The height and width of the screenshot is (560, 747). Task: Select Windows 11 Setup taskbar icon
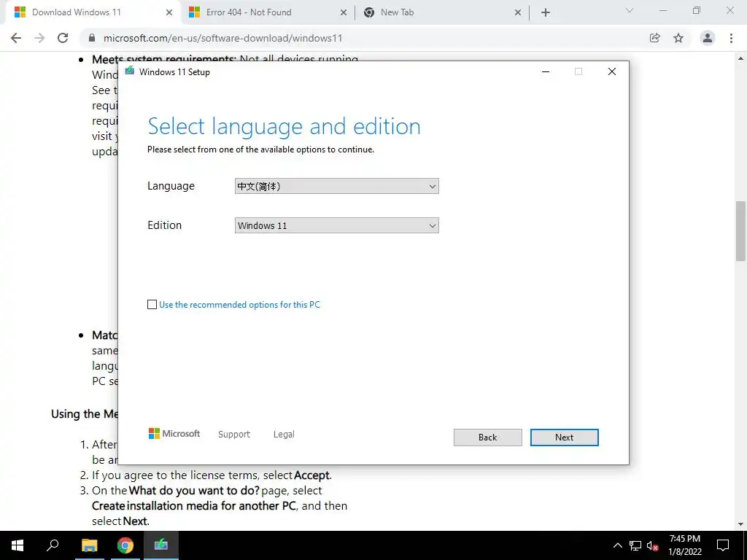click(161, 545)
